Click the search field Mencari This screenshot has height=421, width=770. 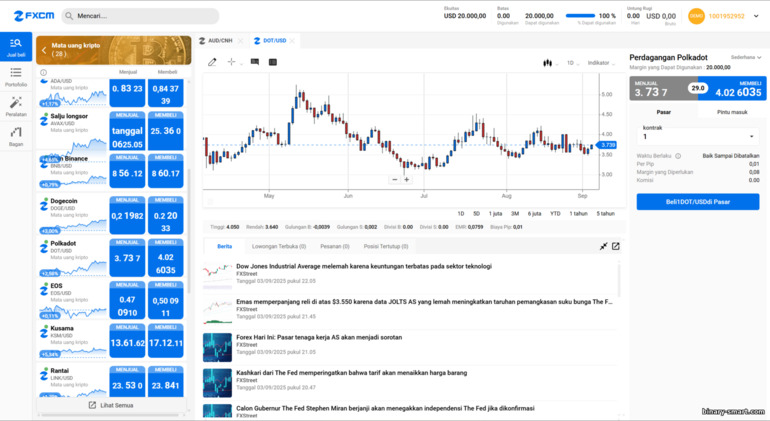click(140, 16)
